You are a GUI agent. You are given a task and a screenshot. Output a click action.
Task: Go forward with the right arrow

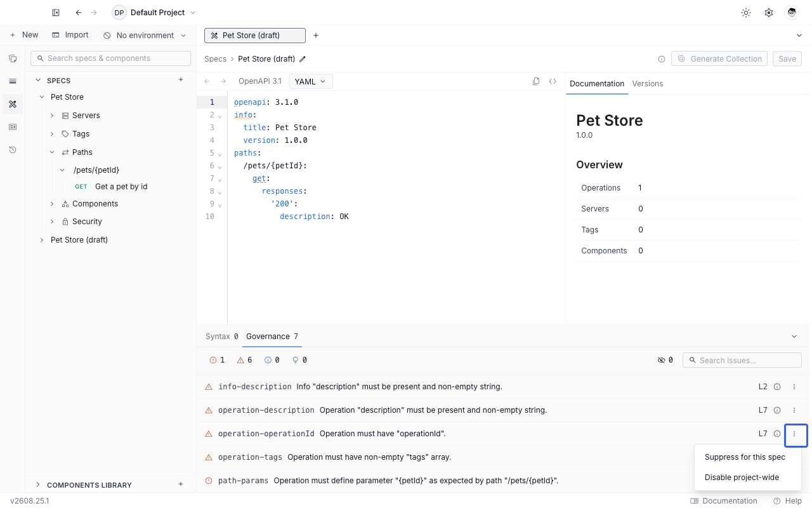[94, 13]
